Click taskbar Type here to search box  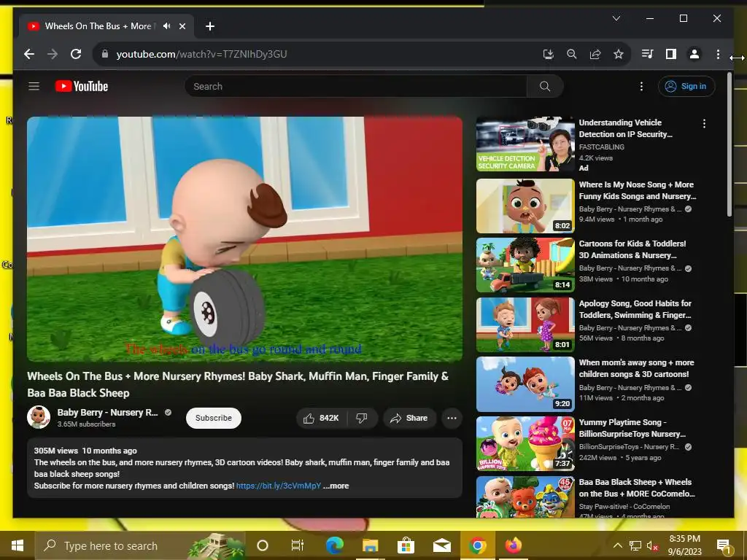(140, 545)
